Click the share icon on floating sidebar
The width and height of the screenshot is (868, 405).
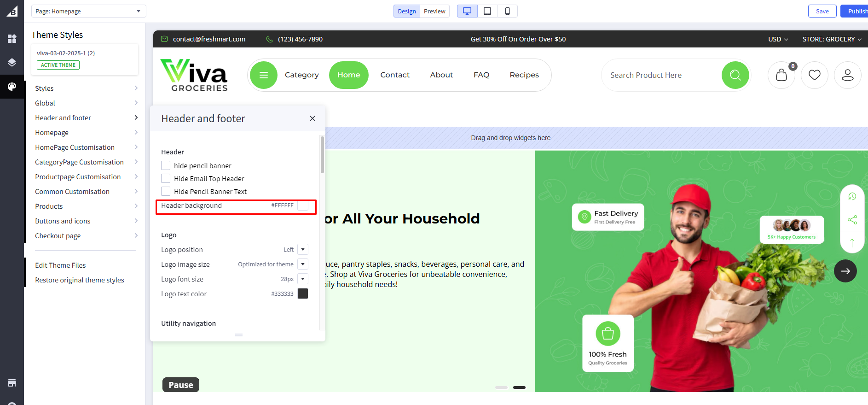(x=852, y=220)
